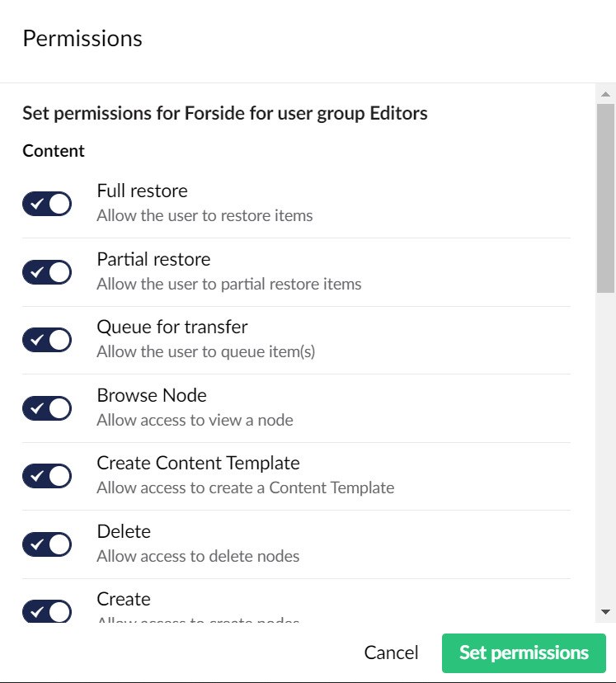Click the Queue for transfer label
The image size is (616, 683).
coord(172,327)
